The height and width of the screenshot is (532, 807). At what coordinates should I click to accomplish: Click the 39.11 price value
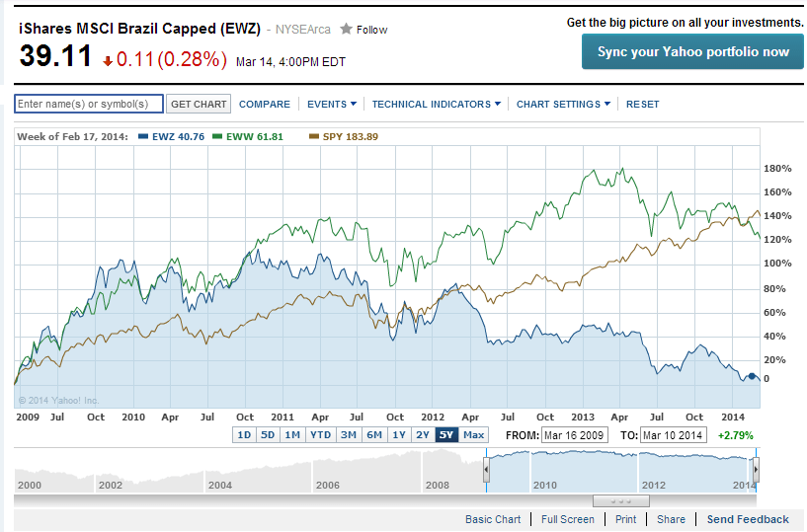tap(55, 55)
